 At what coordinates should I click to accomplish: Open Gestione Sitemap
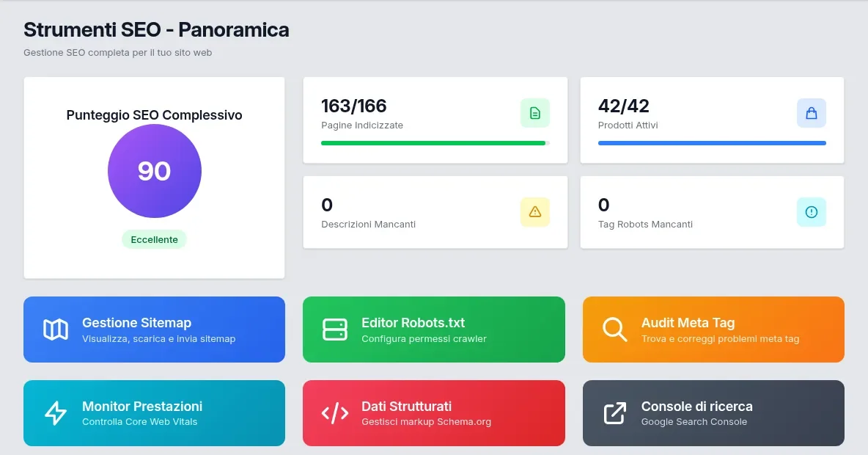coord(155,330)
